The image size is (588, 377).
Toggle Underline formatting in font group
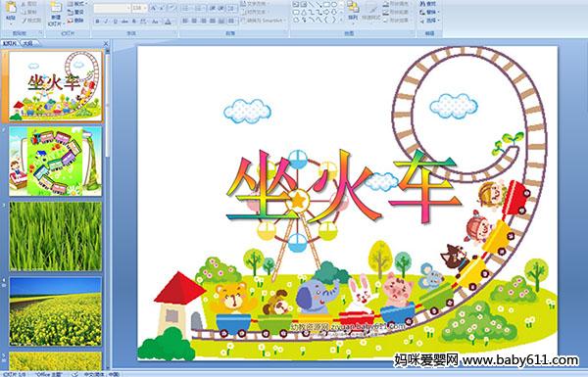[x=115, y=22]
